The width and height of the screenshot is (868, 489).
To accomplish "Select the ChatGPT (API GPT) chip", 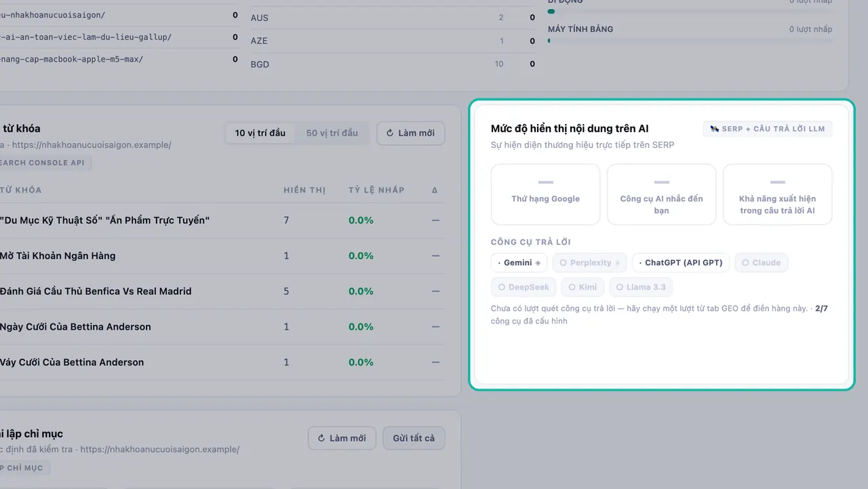I will tap(681, 262).
